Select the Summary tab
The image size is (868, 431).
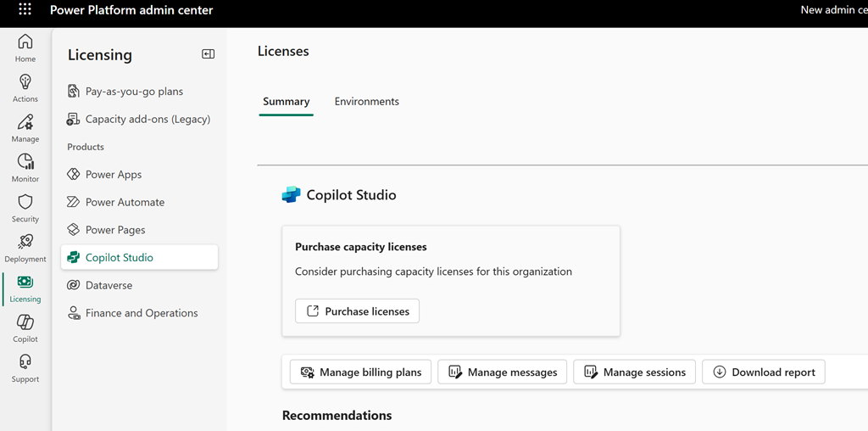[286, 102]
